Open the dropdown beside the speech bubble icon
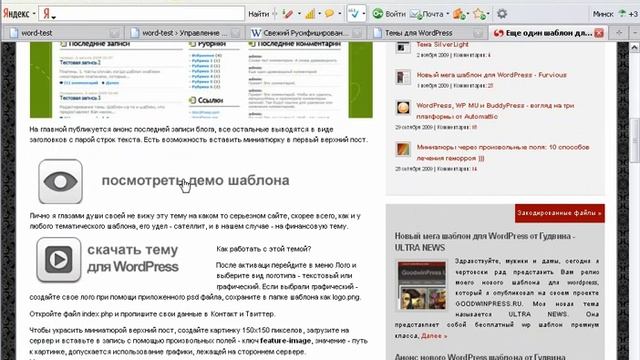 (x=339, y=14)
